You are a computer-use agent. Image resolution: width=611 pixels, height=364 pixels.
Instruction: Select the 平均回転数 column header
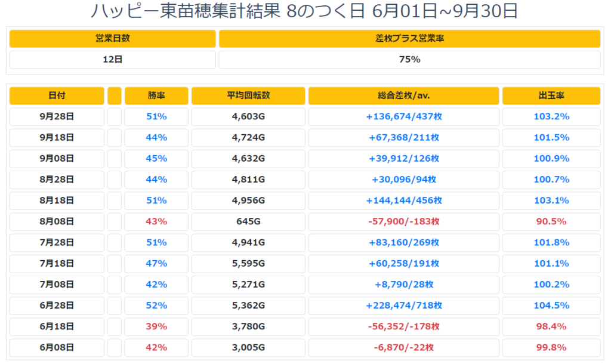point(248,96)
